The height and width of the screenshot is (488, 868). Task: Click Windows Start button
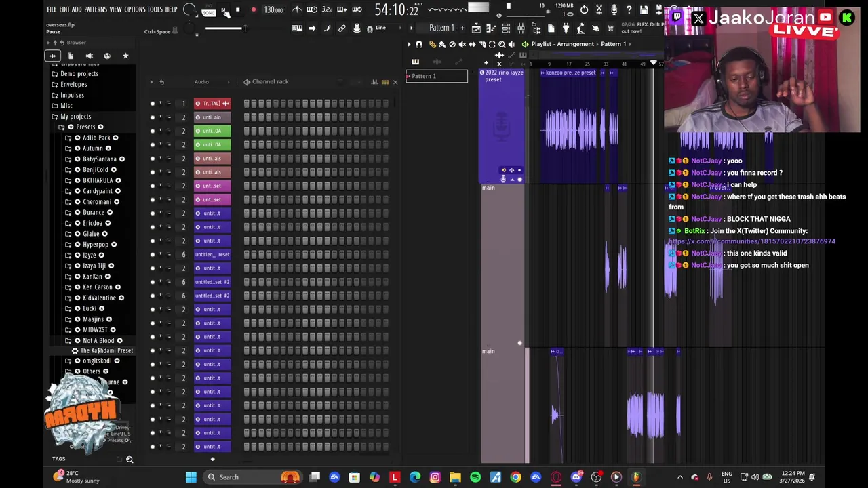191,477
